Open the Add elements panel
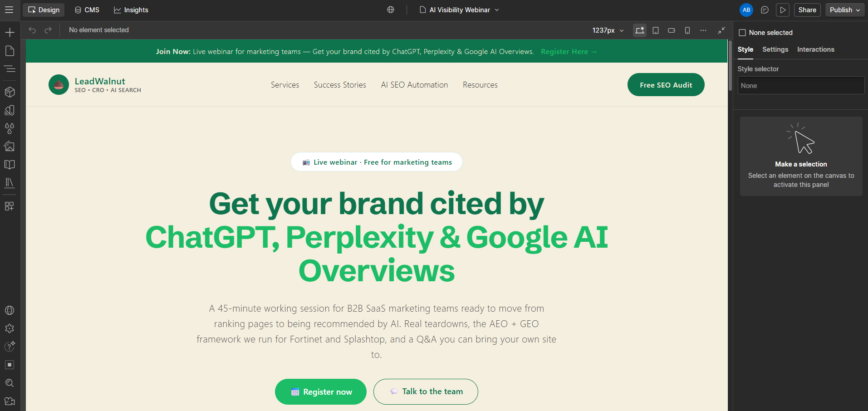 (10, 32)
